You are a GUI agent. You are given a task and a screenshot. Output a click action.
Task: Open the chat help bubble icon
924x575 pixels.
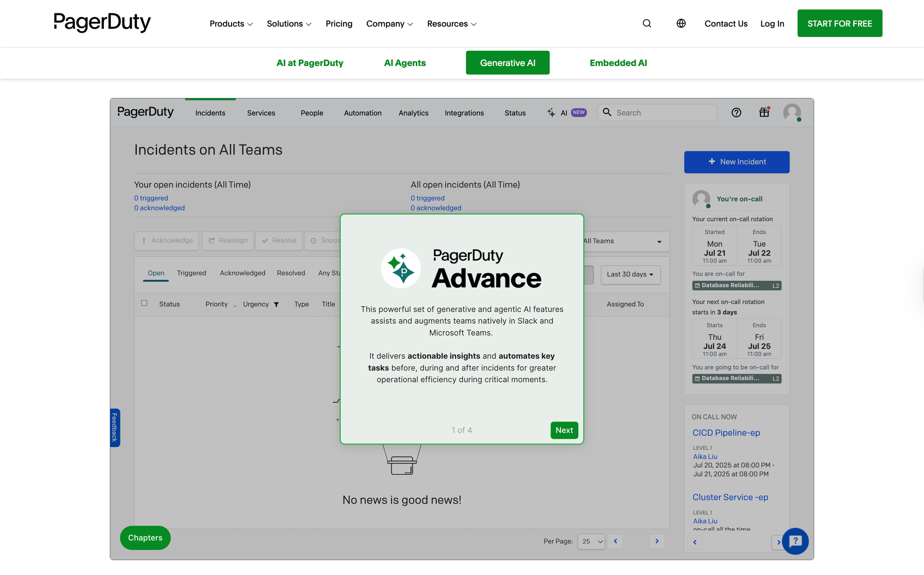pos(795,541)
